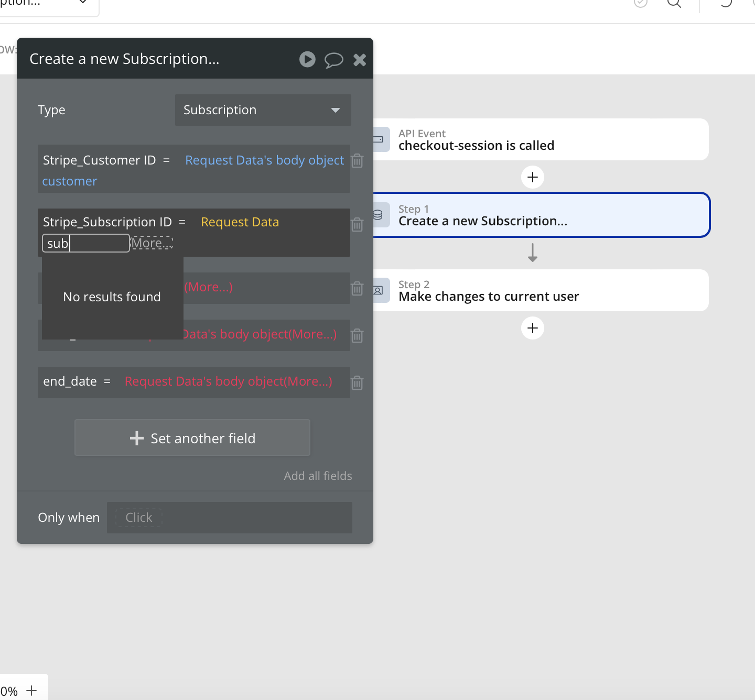Focus the sub search text input
Viewport: 755px width, 700px height.
tap(86, 243)
